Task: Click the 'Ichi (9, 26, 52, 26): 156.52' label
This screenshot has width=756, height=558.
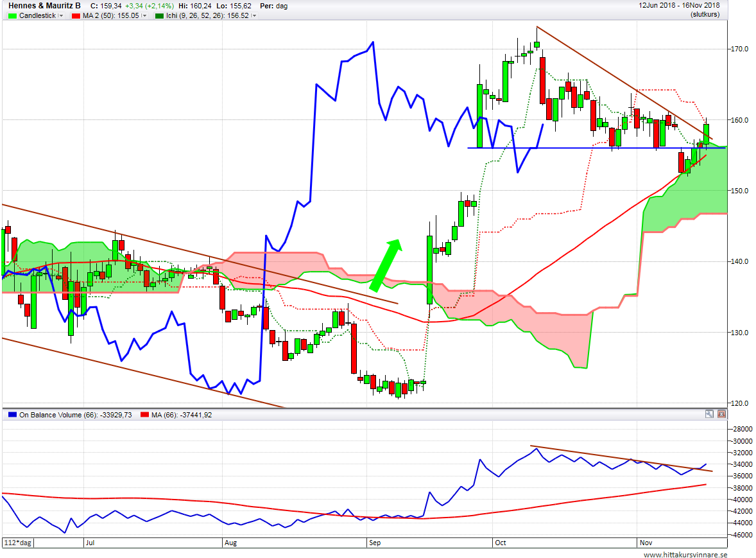Action: (207, 16)
